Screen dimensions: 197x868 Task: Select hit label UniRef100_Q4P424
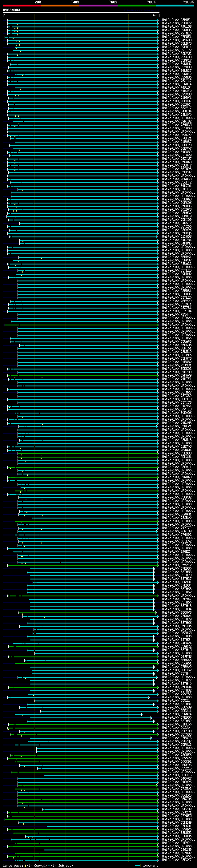point(177,643)
